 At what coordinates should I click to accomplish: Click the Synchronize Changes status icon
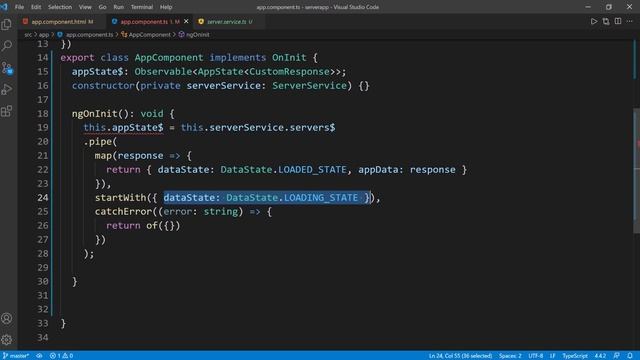click(x=39, y=356)
